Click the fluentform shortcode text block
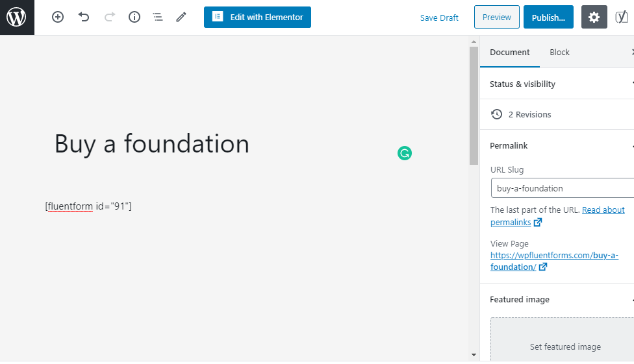634x364 pixels. (88, 206)
